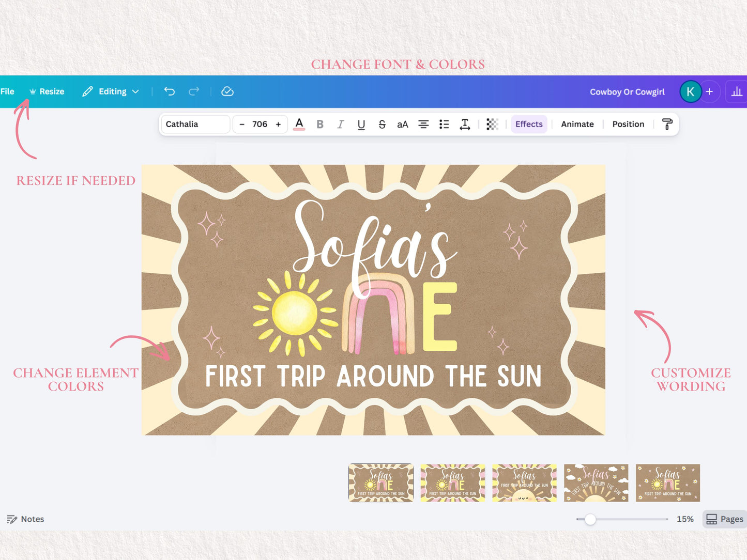Viewport: 747px width, 560px height.
Task: Select the second page thumbnail with yellow rays
Action: point(453,483)
